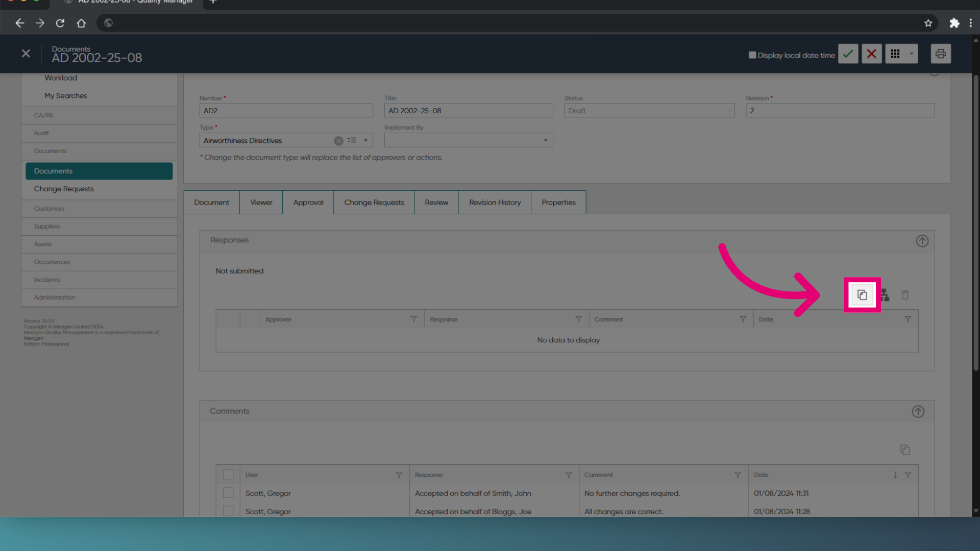The height and width of the screenshot is (551, 980).
Task: Expand the Audit sidebar section
Action: pyautogui.click(x=99, y=133)
